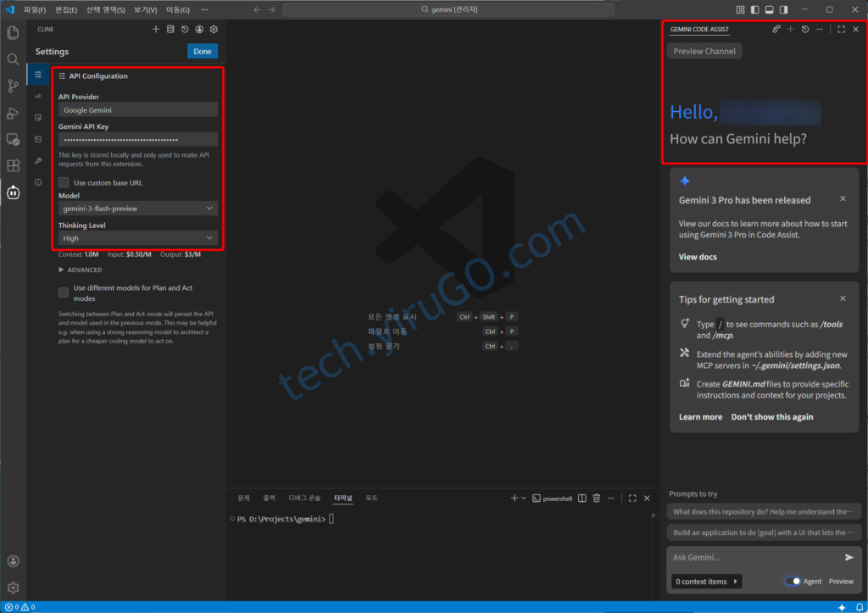Open the Accounts icon at bottom of activity bar
Viewport: 868px width, 613px height.
pos(14,561)
